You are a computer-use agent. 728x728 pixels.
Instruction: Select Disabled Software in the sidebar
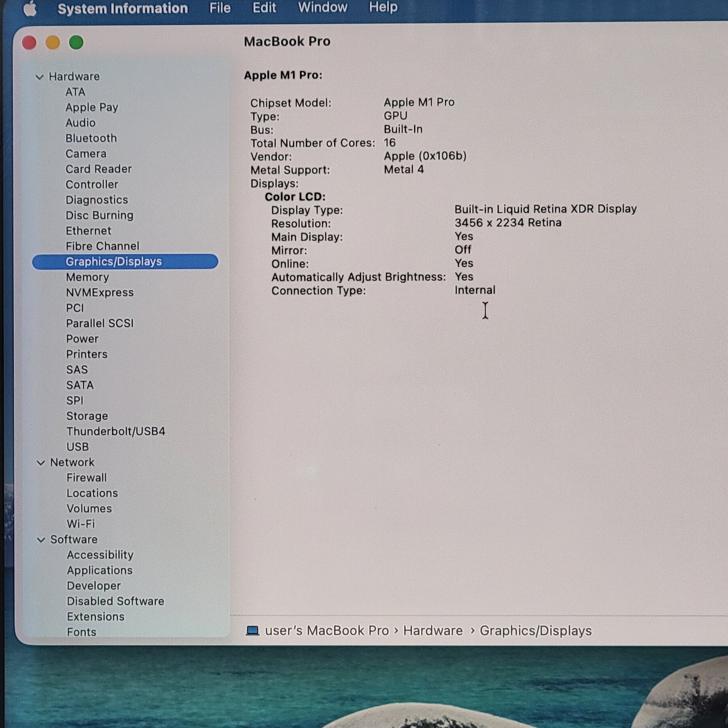coord(115,602)
